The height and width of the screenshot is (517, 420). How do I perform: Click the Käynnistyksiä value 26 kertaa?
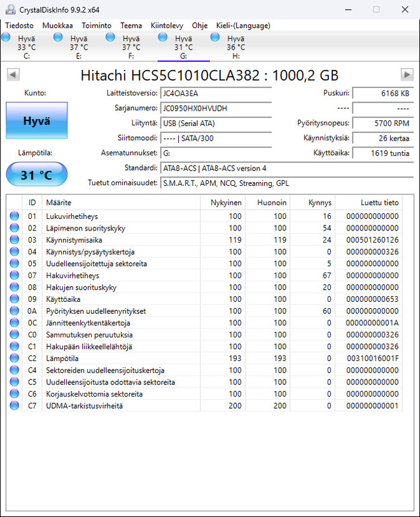point(382,138)
